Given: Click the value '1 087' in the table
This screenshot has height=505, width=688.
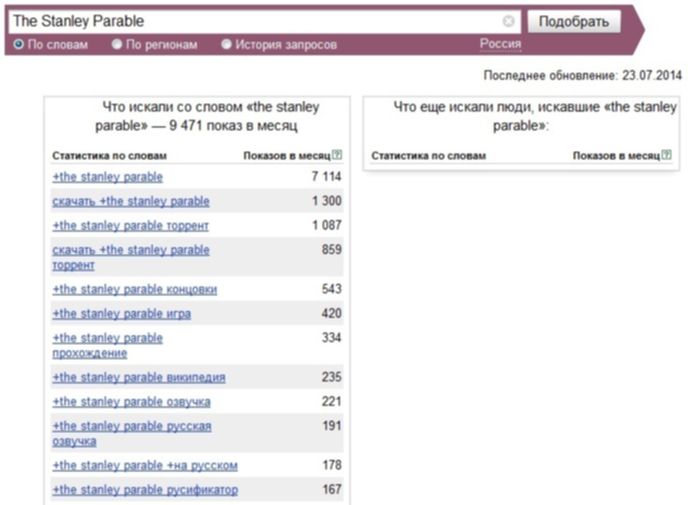Looking at the screenshot, I should click(x=326, y=225).
